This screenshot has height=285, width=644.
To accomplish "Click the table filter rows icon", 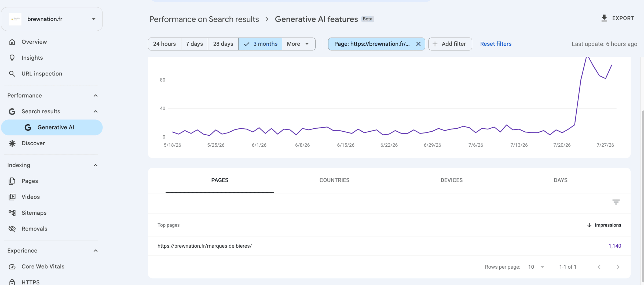I will tap(616, 202).
